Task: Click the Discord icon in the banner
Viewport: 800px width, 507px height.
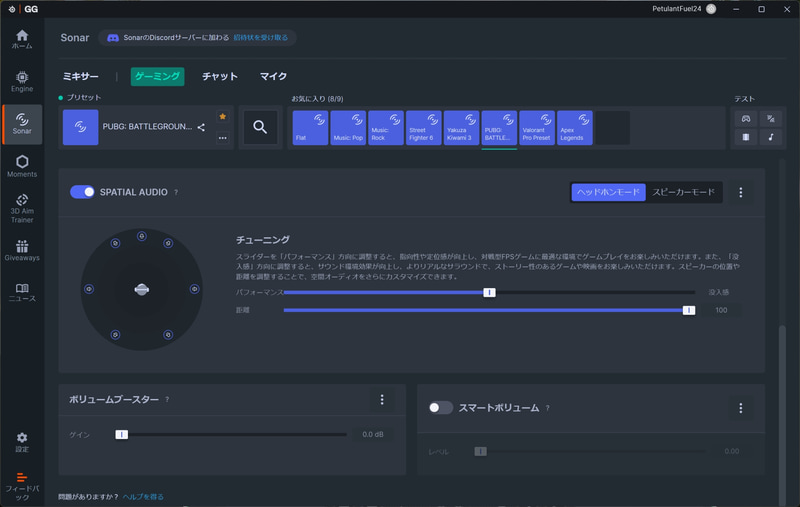Action: point(113,38)
